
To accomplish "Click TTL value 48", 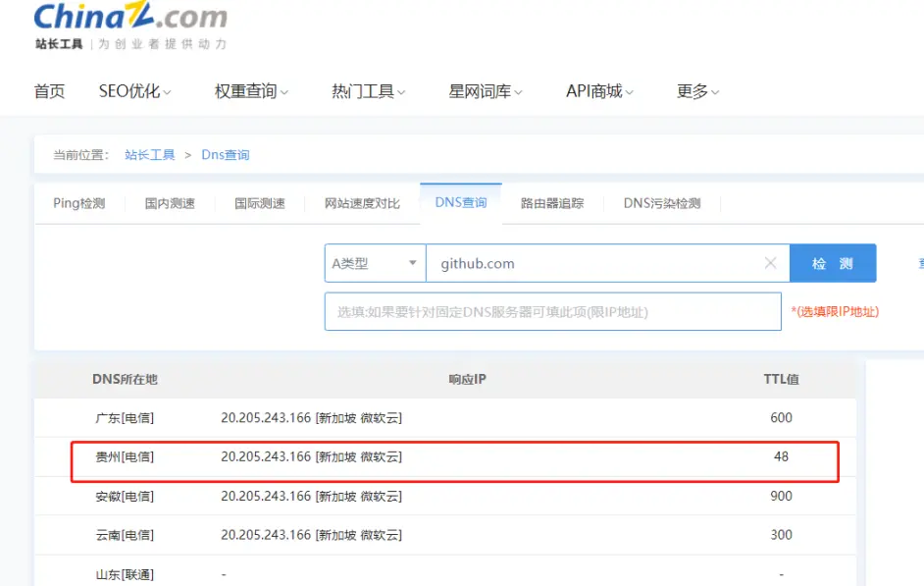I will click(x=782, y=456).
